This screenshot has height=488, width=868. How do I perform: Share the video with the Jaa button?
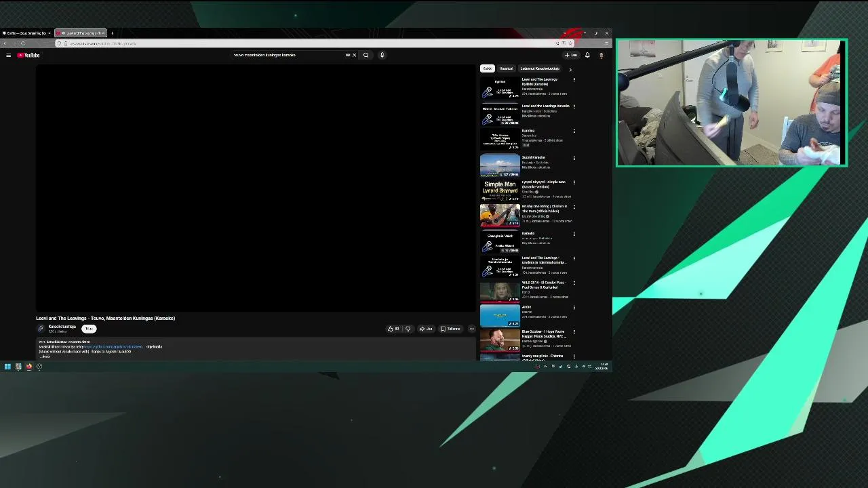click(x=426, y=329)
